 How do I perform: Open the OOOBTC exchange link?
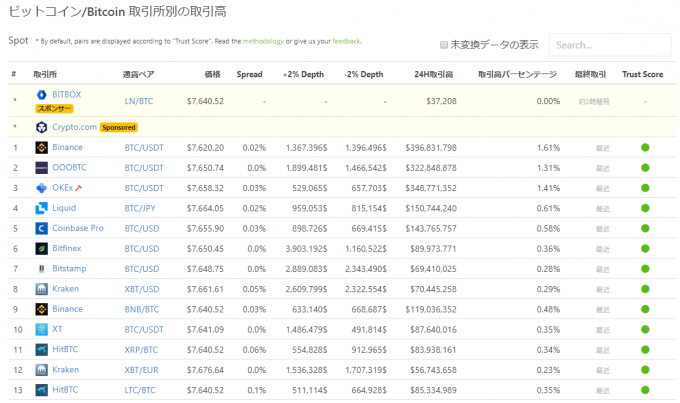coord(69,167)
